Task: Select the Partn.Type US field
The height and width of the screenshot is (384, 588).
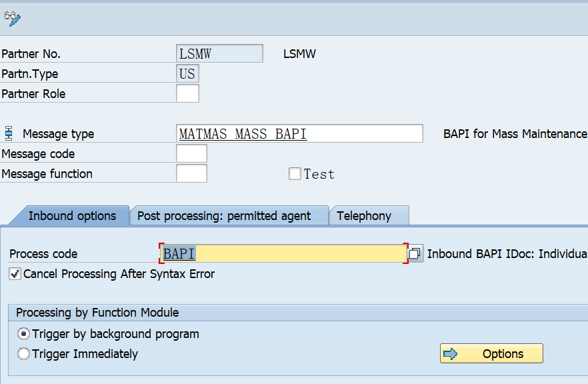Action: (187, 73)
